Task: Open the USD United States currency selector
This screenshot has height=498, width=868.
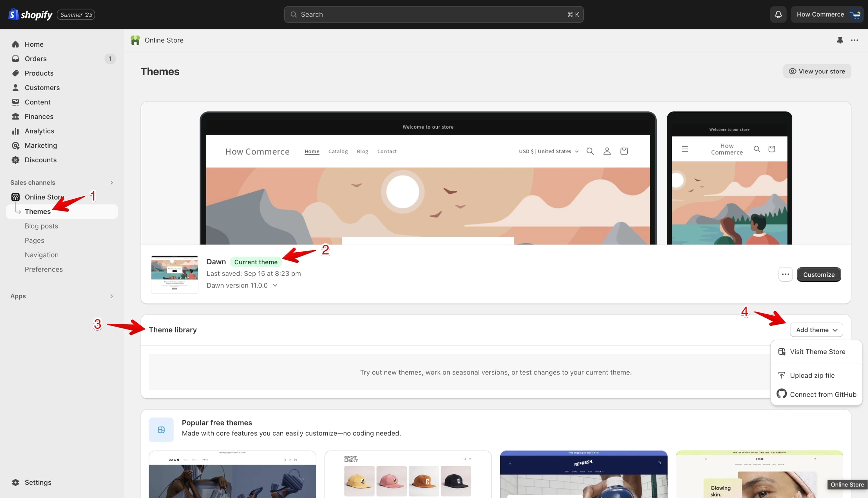Action: click(x=549, y=151)
